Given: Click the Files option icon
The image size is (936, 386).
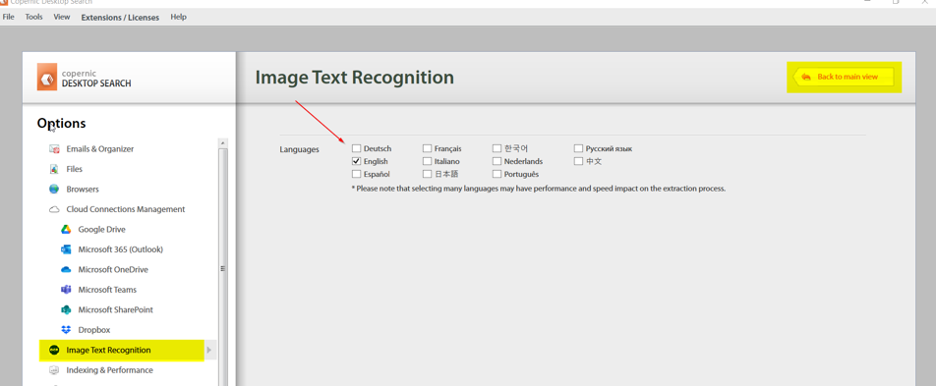Looking at the screenshot, I should tap(54, 169).
